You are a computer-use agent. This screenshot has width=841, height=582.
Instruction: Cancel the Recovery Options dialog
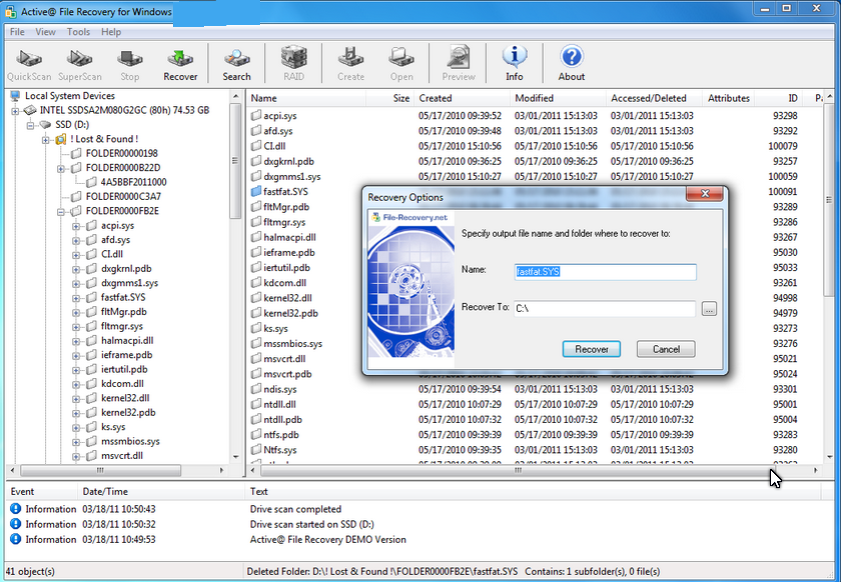point(666,349)
